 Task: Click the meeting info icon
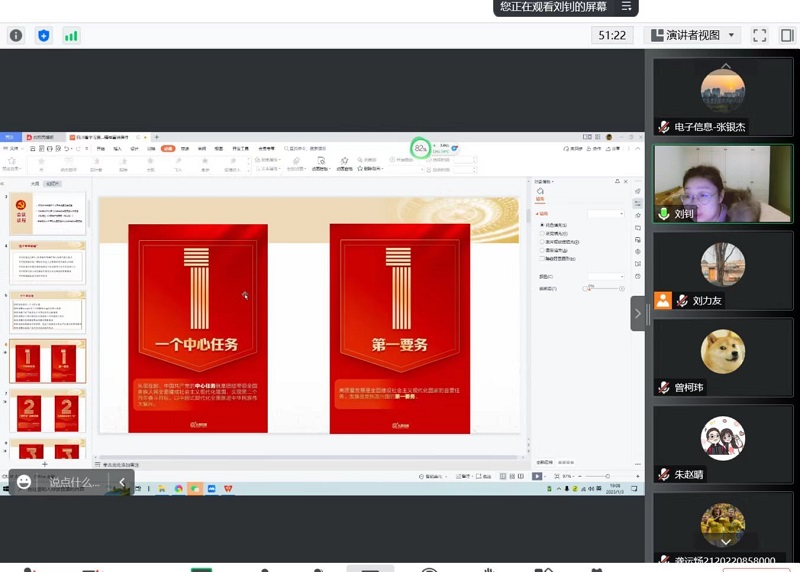click(16, 36)
